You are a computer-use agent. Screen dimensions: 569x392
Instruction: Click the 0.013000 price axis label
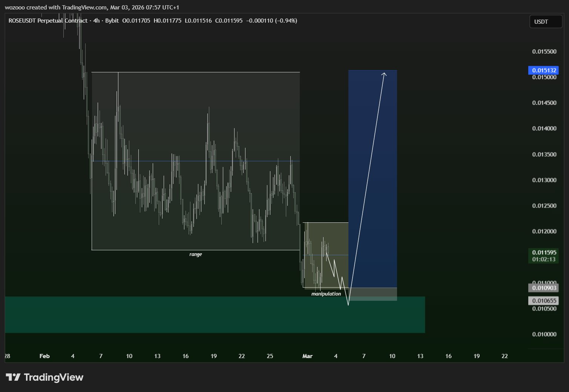[544, 180]
